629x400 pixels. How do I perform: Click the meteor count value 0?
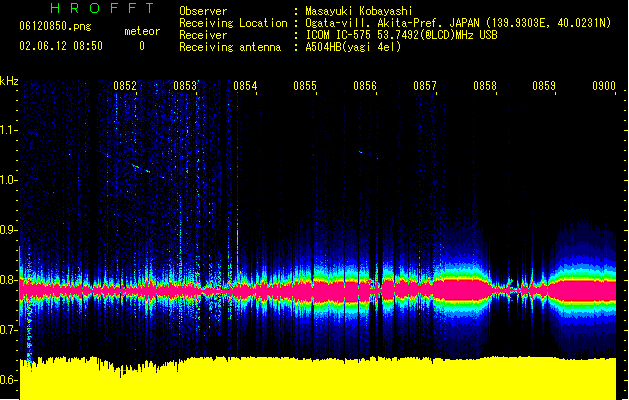pos(142,46)
